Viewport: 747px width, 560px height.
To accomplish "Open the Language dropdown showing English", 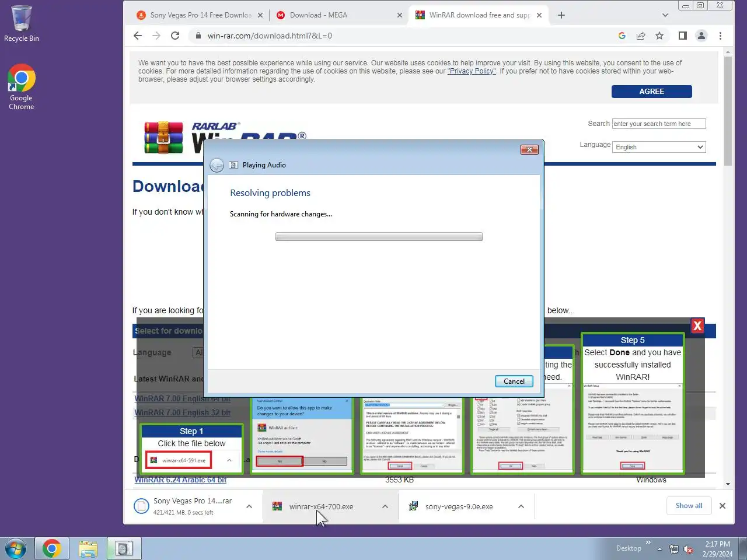I will point(660,147).
